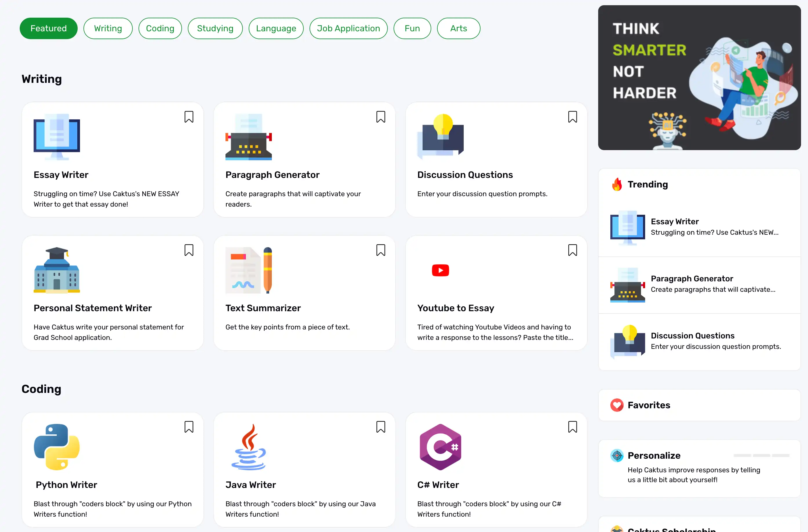Click the Python logo icon

57,447
